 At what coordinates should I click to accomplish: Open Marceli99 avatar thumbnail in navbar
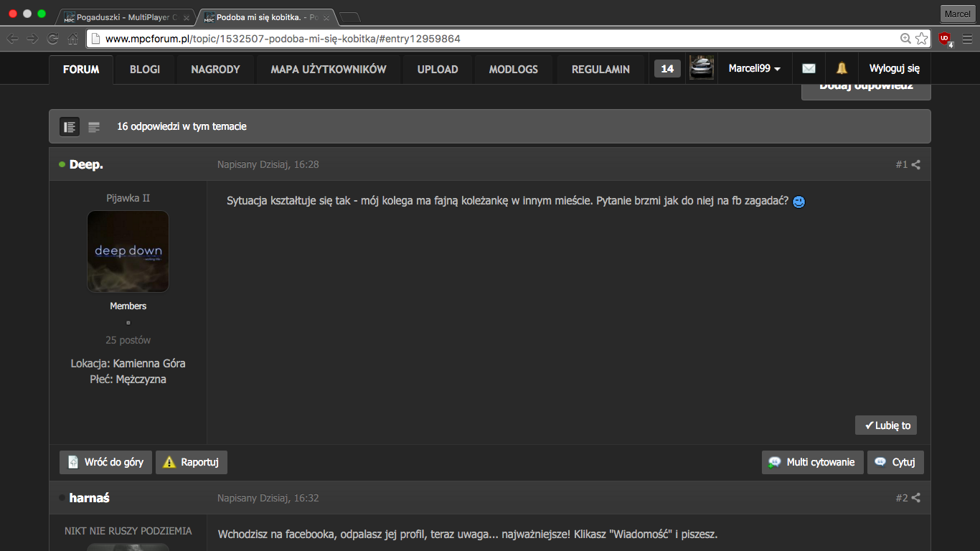click(x=702, y=68)
